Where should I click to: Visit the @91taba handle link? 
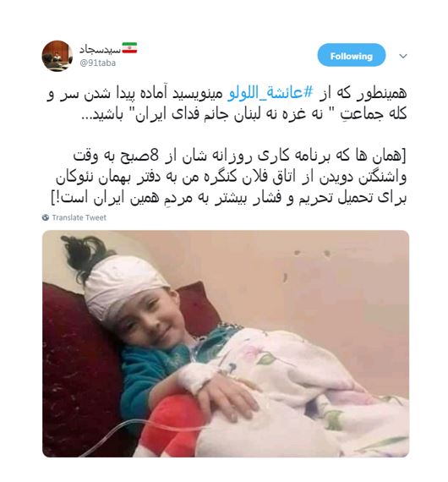click(98, 63)
